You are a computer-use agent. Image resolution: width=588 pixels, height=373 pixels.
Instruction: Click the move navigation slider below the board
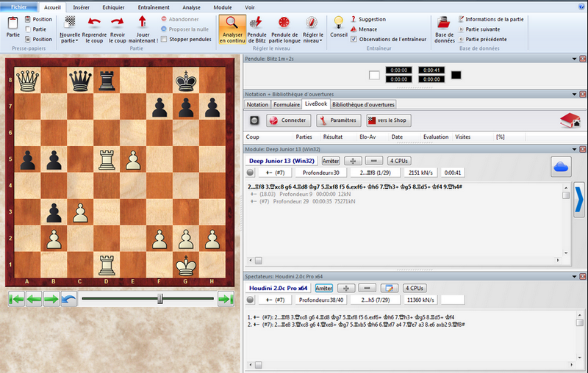[159, 299]
